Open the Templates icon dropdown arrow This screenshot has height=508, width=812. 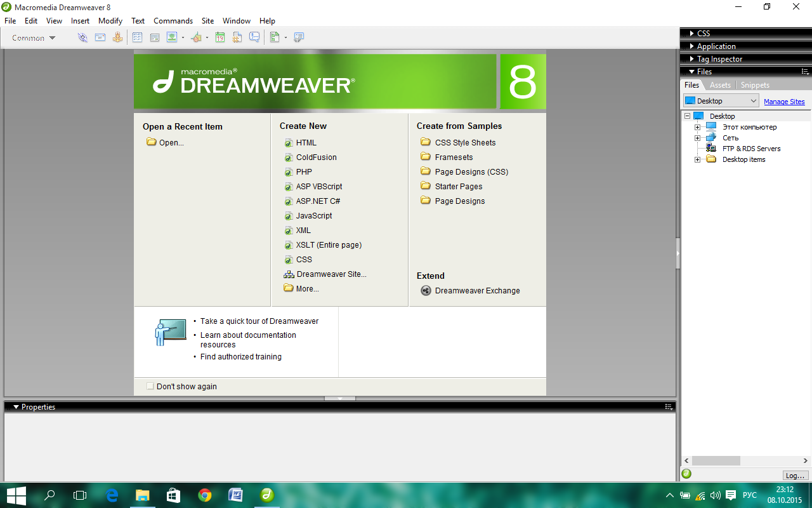coord(285,37)
